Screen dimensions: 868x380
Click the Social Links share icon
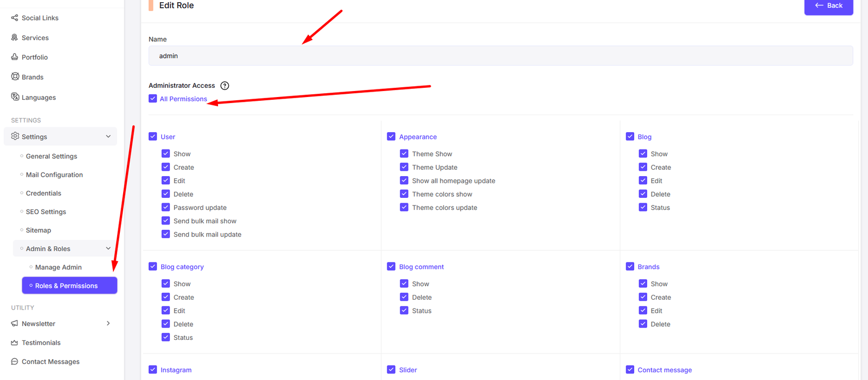pos(15,18)
